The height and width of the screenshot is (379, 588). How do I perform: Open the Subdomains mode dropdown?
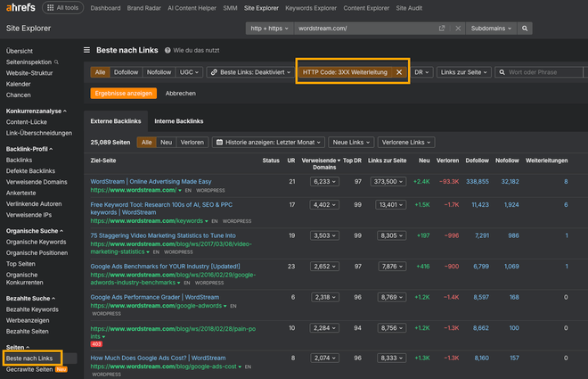491,29
